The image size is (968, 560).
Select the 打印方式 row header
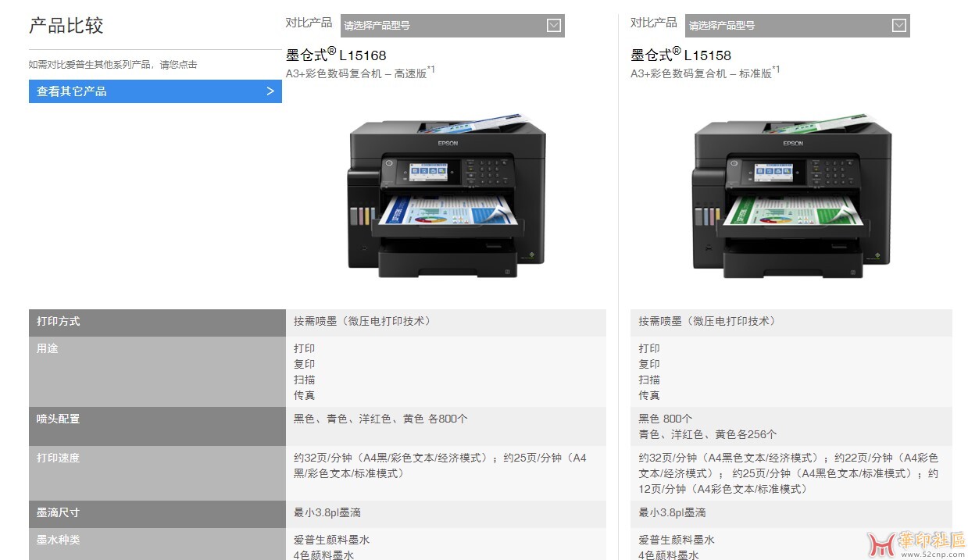157,323
